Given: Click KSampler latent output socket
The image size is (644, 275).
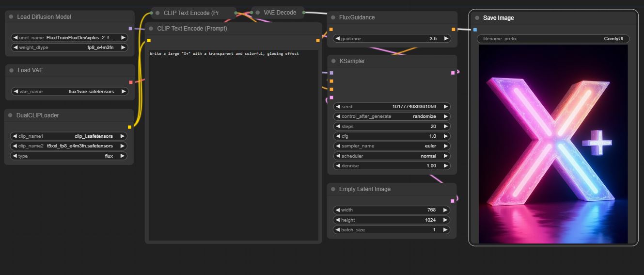Looking at the screenshot, I should point(453,73).
